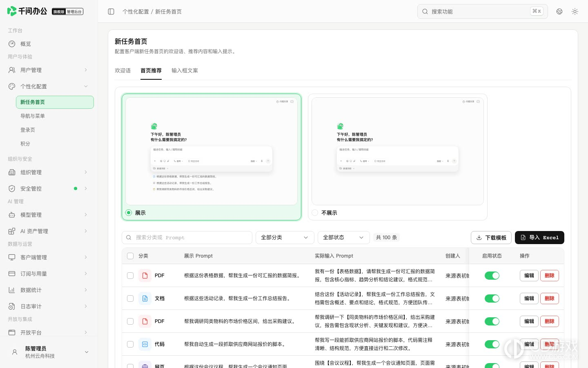Check the select-all checkbox in table header

tap(130, 256)
